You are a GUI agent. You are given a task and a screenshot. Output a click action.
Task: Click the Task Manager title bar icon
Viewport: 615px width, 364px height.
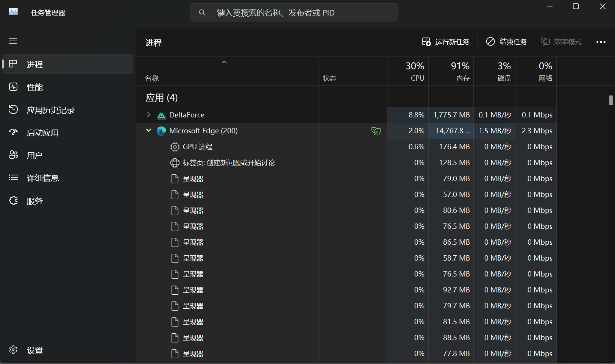coord(13,12)
